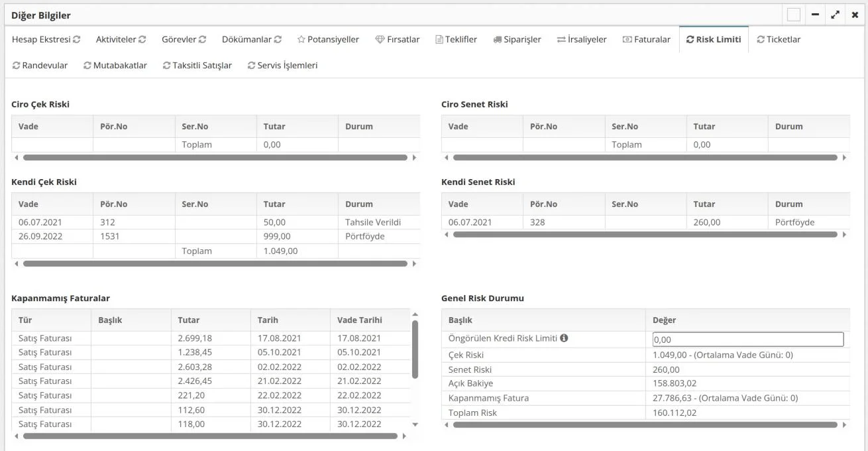Click the horizontal scrollbar under Kendi Senet Riski
Image resolution: width=868 pixels, height=451 pixels.
point(645,235)
